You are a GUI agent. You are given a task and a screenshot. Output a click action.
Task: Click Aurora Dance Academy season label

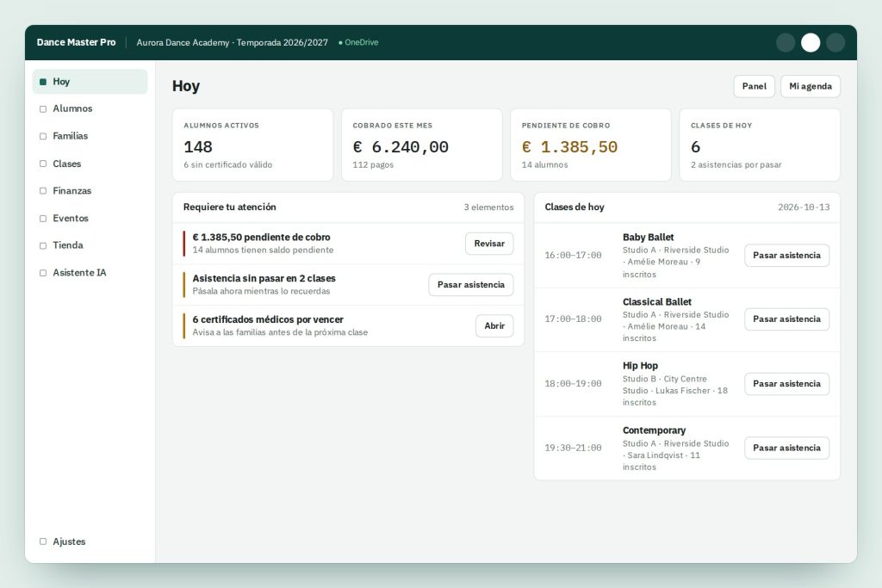[232, 43]
